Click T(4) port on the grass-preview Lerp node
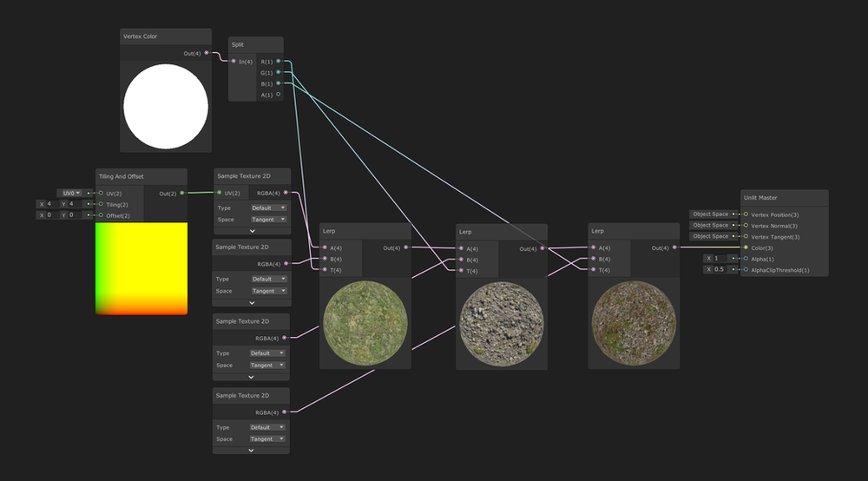The width and height of the screenshot is (868, 481). (325, 269)
